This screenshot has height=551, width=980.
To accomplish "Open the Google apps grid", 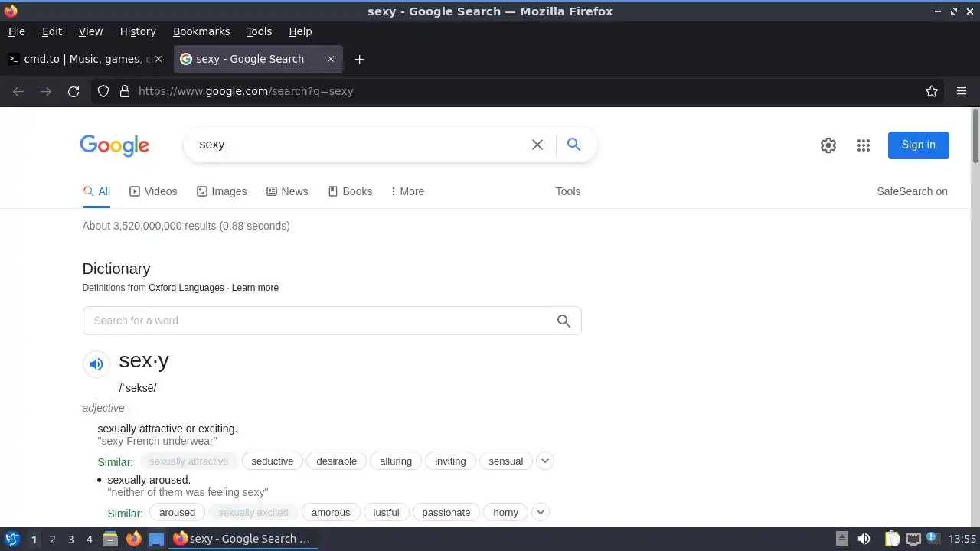I will [864, 145].
